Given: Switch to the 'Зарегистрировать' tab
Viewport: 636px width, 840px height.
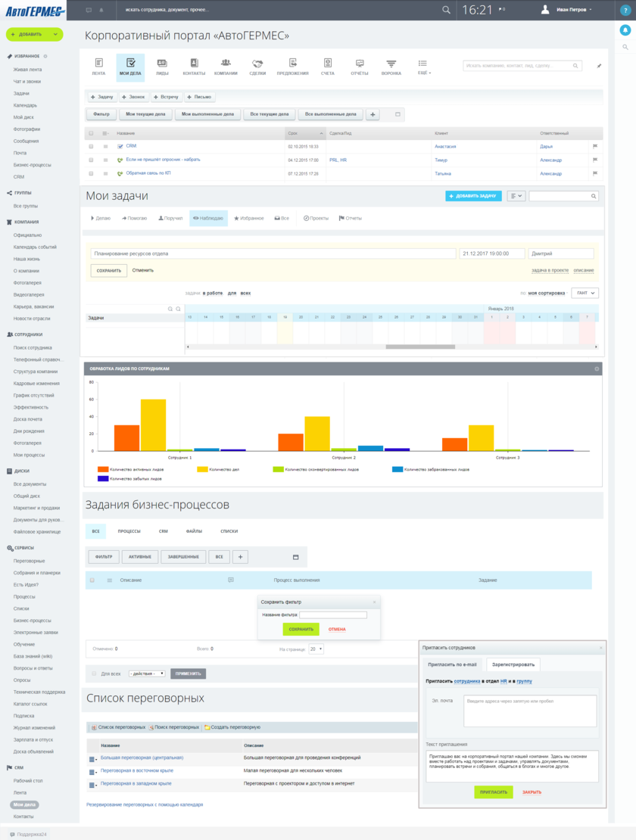Looking at the screenshot, I should pyautogui.click(x=513, y=664).
